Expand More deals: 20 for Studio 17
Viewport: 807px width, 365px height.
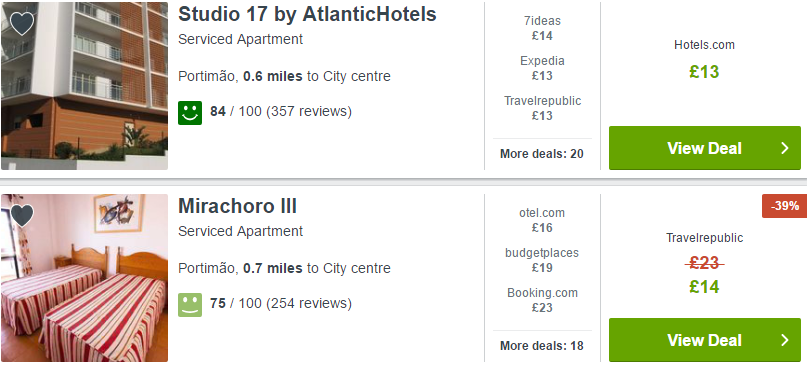542,153
